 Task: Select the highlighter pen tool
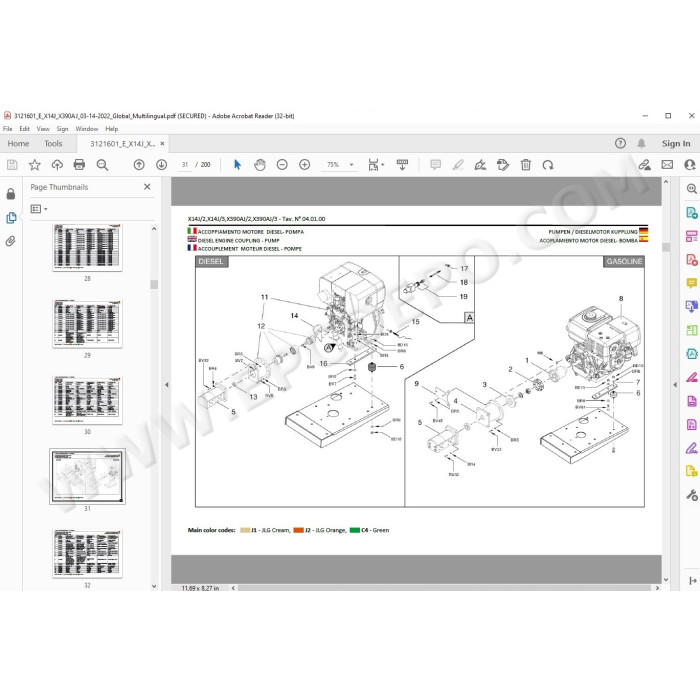point(458,165)
